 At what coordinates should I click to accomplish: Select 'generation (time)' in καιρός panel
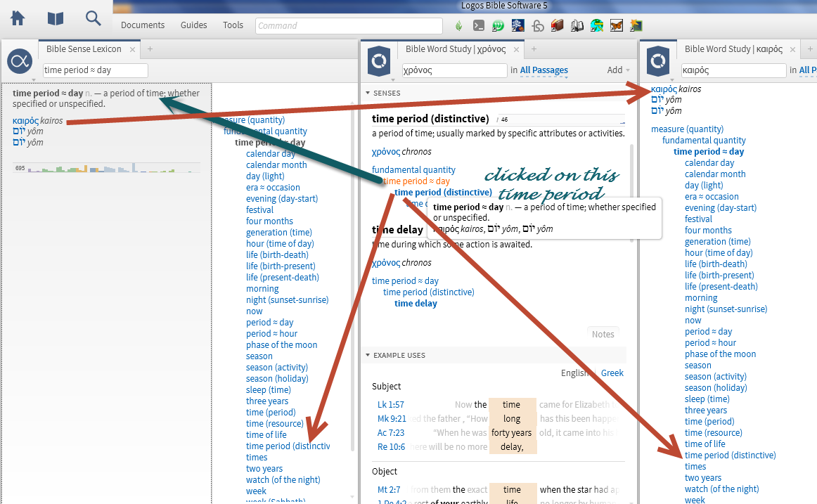(x=717, y=242)
